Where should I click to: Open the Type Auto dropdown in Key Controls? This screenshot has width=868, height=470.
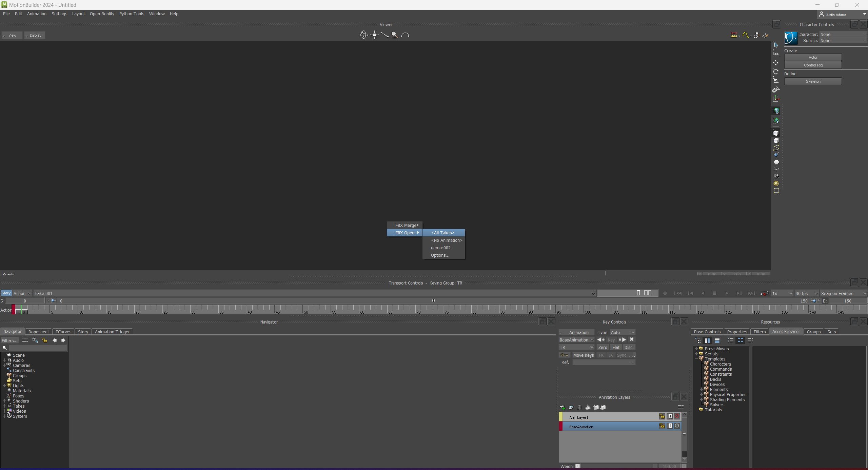[x=622, y=332]
